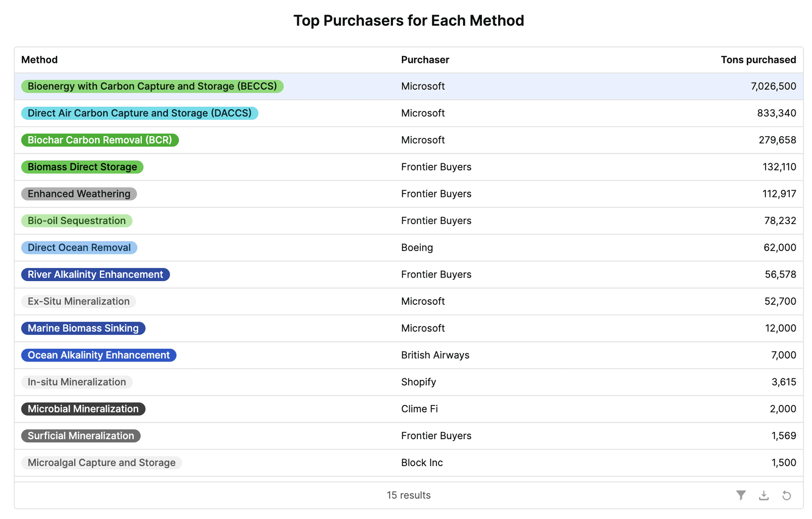
Task: Select the BECCS method tag
Action: [152, 86]
